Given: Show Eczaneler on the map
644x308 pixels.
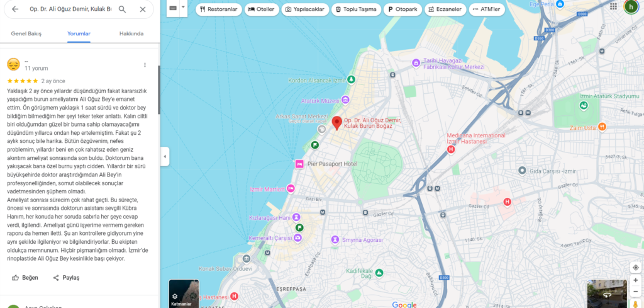Looking at the screenshot, I should click(445, 9).
